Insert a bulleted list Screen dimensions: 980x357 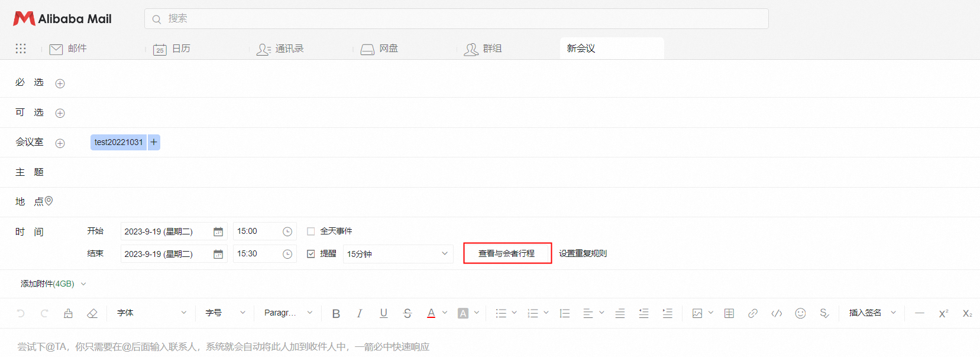click(501, 313)
